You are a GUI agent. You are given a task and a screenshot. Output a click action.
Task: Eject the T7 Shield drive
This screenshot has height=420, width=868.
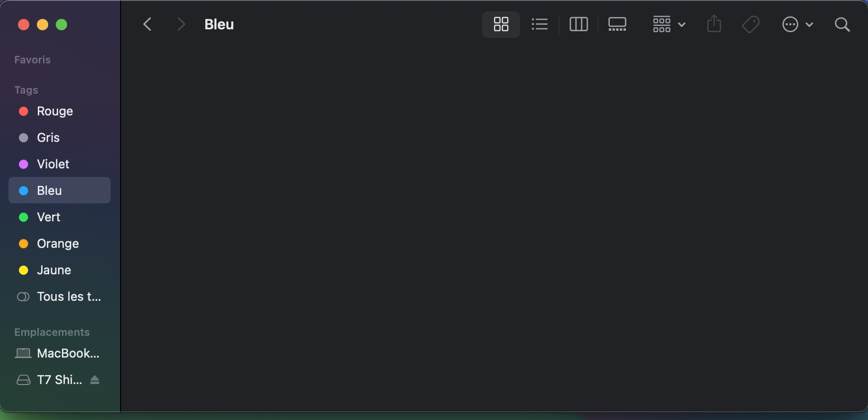95,380
